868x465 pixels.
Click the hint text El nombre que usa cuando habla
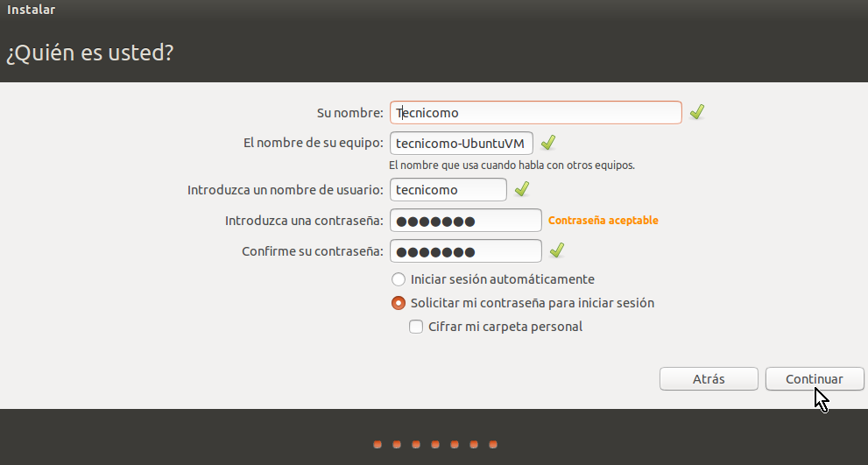[x=512, y=165]
